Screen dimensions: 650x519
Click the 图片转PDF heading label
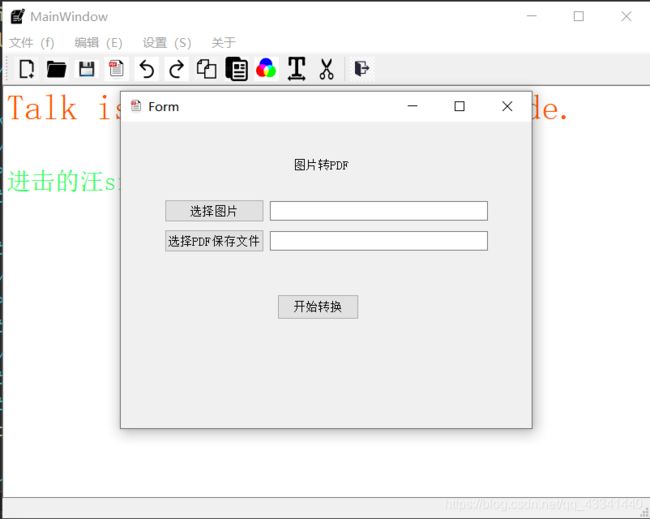click(321, 165)
